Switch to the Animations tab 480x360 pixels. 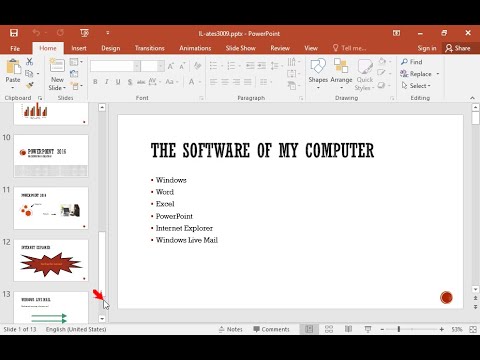point(195,48)
